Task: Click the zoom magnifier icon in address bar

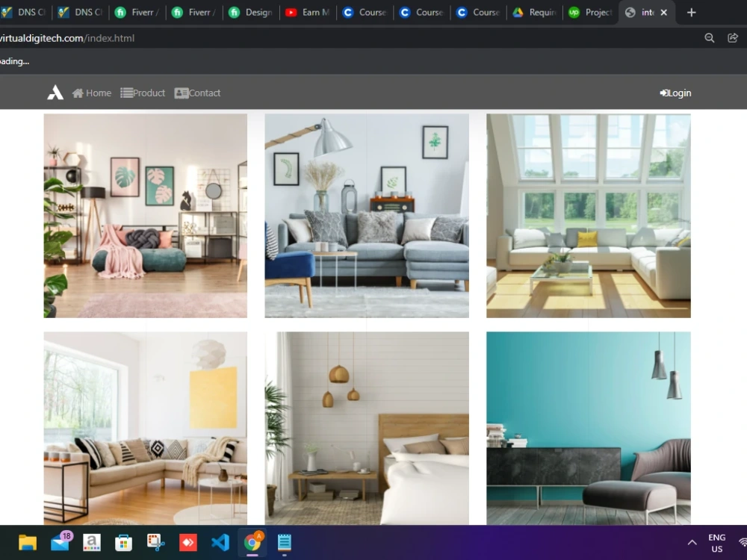Action: pyautogui.click(x=710, y=38)
